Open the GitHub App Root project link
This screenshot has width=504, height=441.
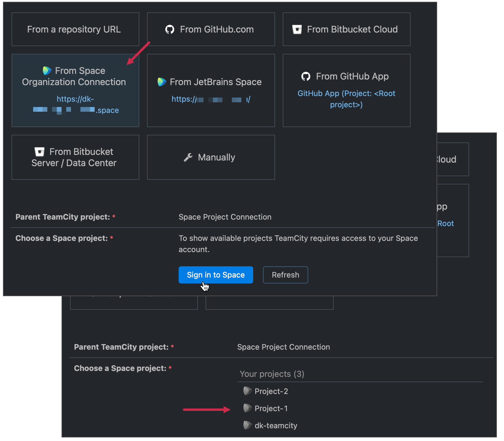coord(346,99)
